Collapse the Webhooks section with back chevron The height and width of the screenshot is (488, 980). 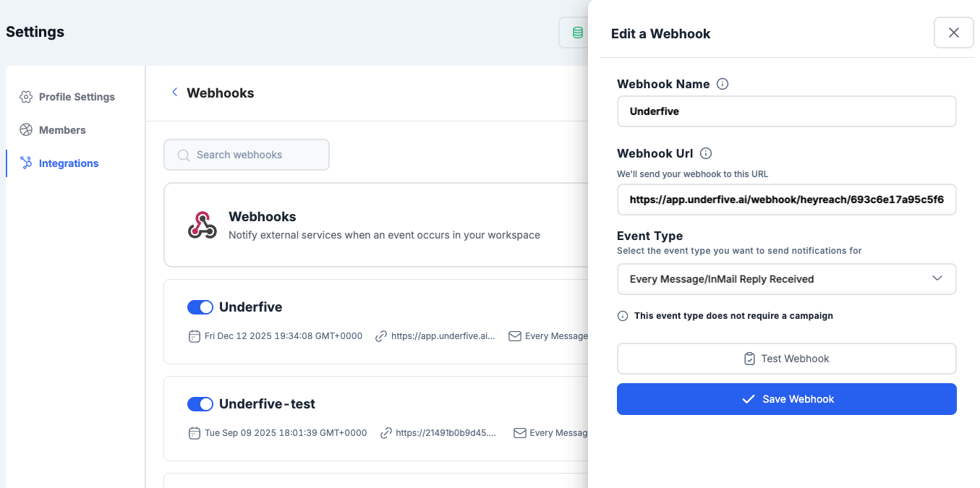(x=174, y=92)
